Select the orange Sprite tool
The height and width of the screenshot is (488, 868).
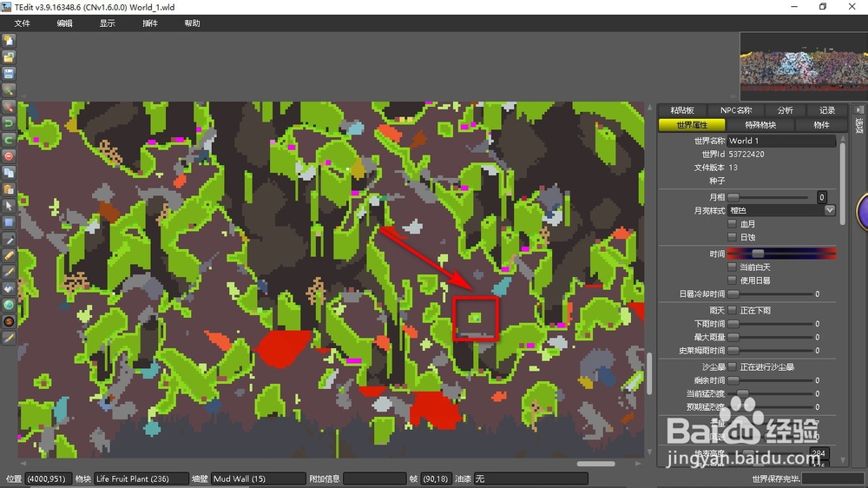coord(9,322)
